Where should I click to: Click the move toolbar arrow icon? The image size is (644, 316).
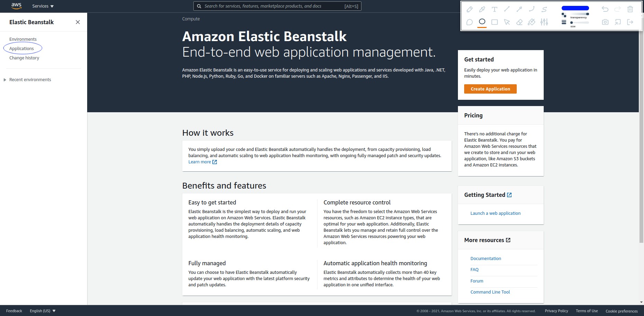pos(617,22)
